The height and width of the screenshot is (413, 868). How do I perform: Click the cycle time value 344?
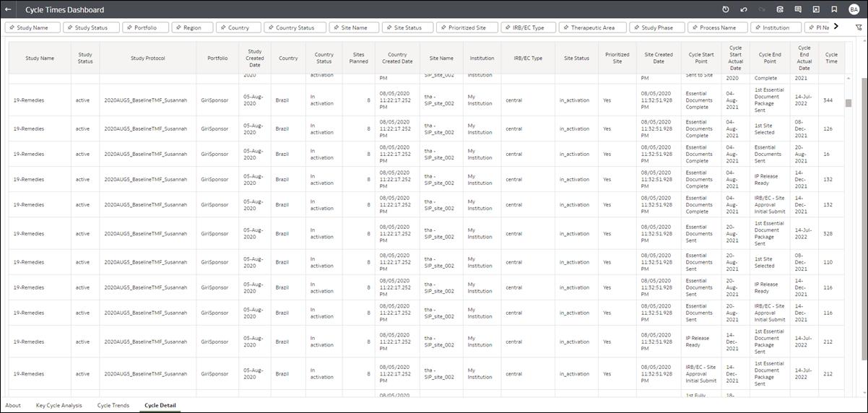pos(828,100)
